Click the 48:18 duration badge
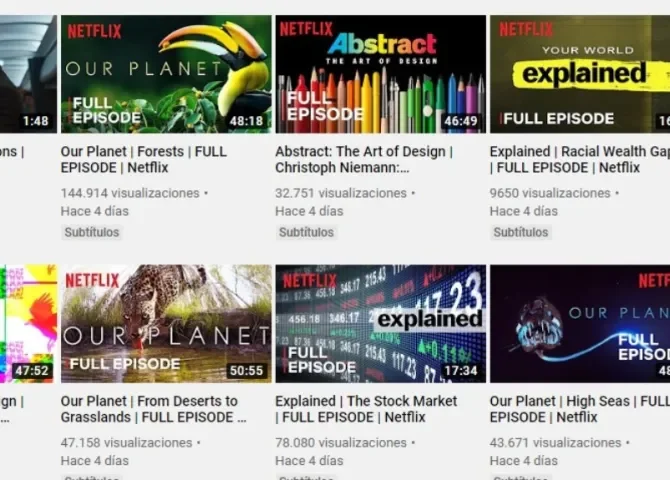Image resolution: width=670 pixels, height=480 pixels. 247,121
